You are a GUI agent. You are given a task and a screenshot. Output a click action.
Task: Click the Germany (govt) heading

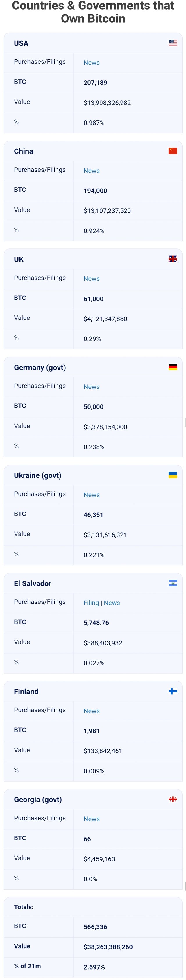(x=40, y=368)
